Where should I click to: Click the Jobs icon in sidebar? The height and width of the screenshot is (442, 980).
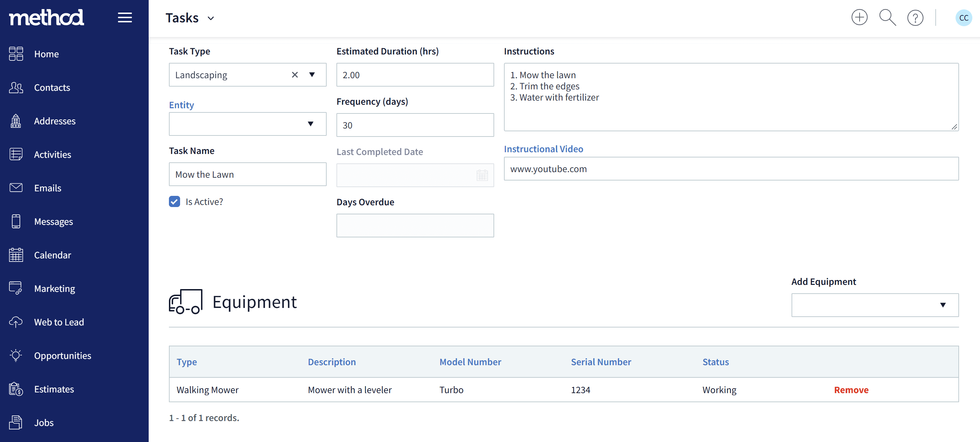click(16, 422)
